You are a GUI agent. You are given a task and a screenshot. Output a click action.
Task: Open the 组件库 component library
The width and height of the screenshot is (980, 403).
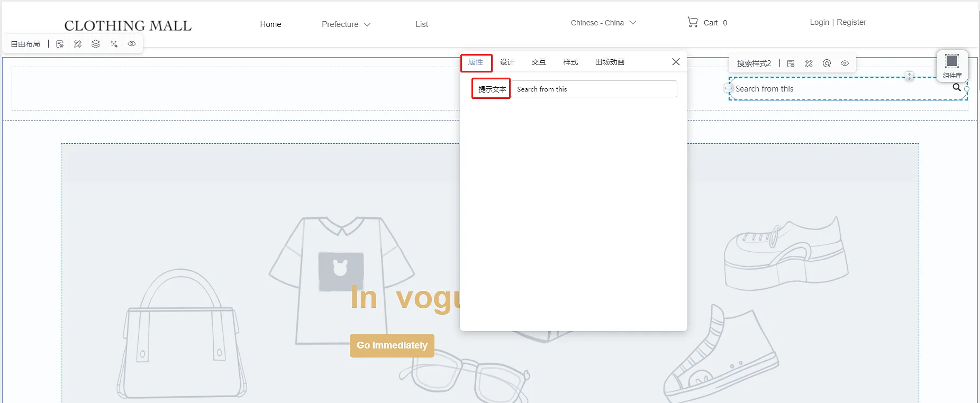coord(952,65)
